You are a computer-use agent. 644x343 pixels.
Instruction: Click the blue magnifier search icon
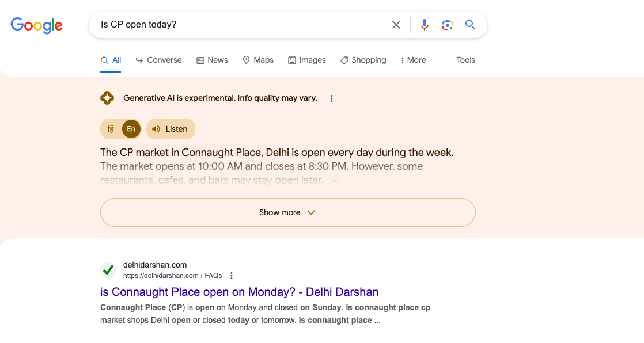pos(471,25)
